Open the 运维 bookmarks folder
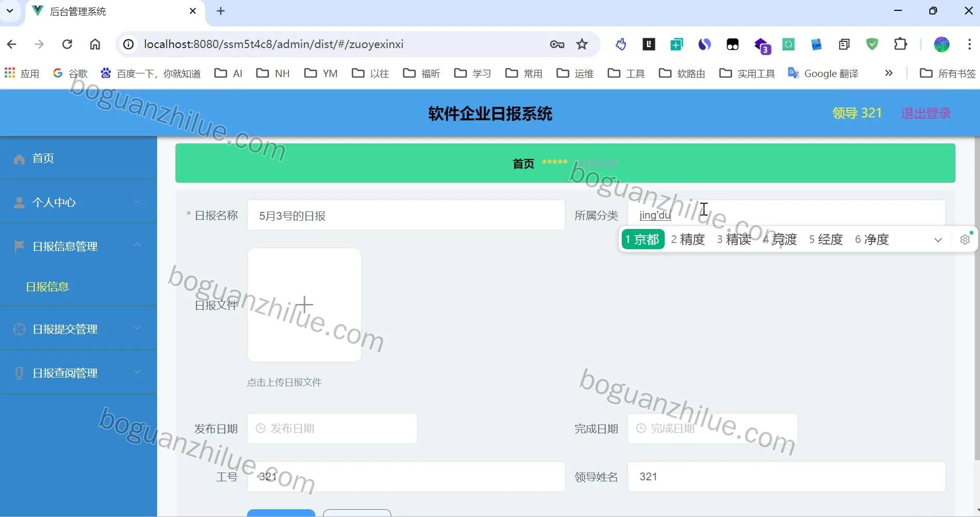The width and height of the screenshot is (980, 517). point(575,73)
